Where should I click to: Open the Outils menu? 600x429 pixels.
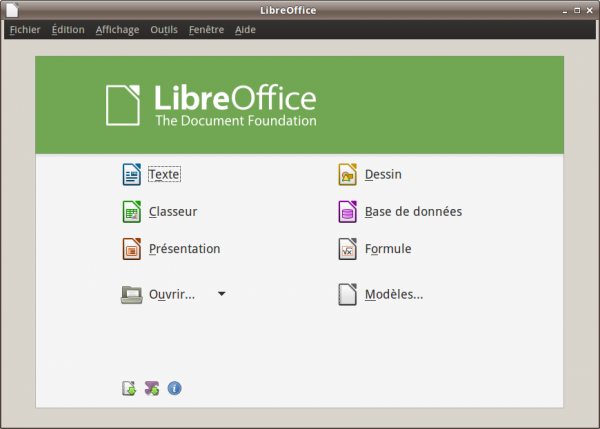click(164, 29)
